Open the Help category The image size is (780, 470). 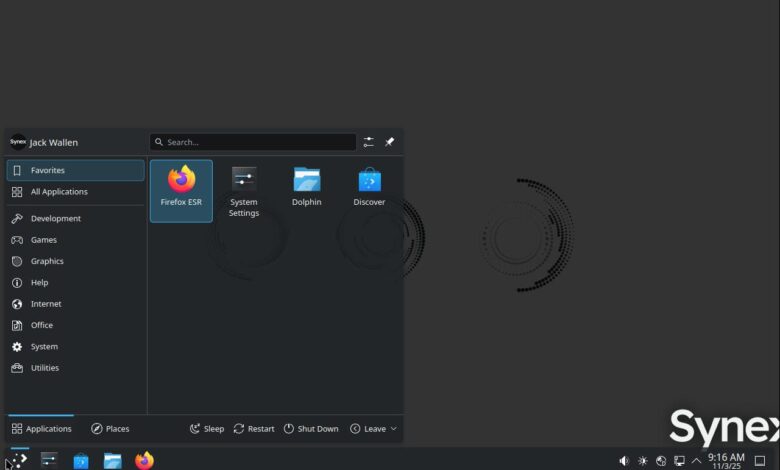click(76, 282)
